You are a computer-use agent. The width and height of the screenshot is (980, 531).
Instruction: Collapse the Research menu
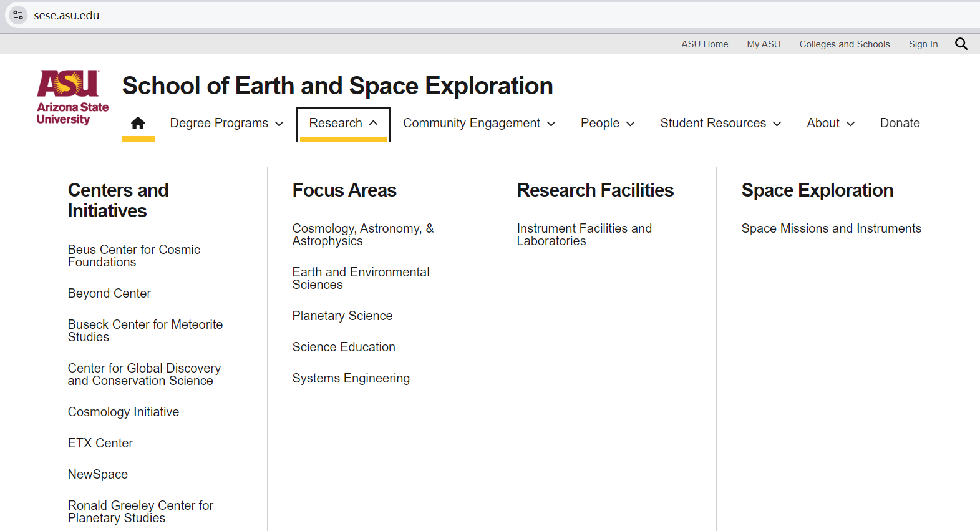tap(343, 123)
